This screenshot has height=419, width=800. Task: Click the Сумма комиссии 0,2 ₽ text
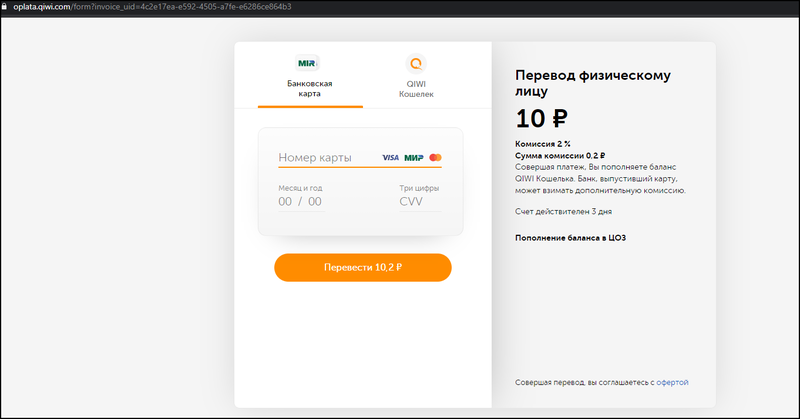(x=560, y=156)
